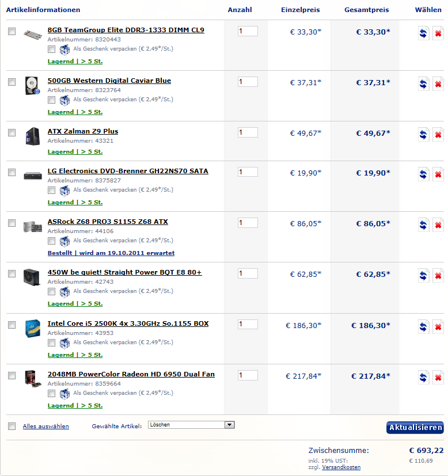Image resolution: width=448 pixels, height=476 pixels.
Task: Tick the row checkbox for 8GB TeamGroup Elite
Action: [12, 32]
